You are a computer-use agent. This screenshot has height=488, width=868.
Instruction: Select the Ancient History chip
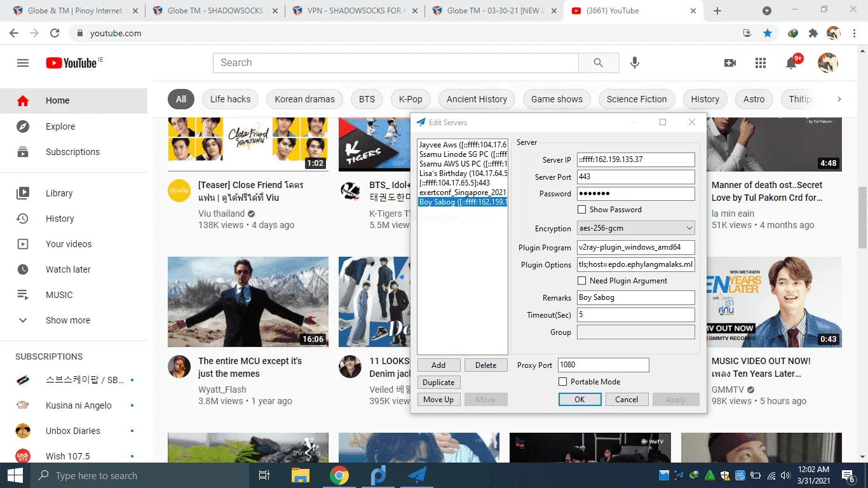pos(477,99)
